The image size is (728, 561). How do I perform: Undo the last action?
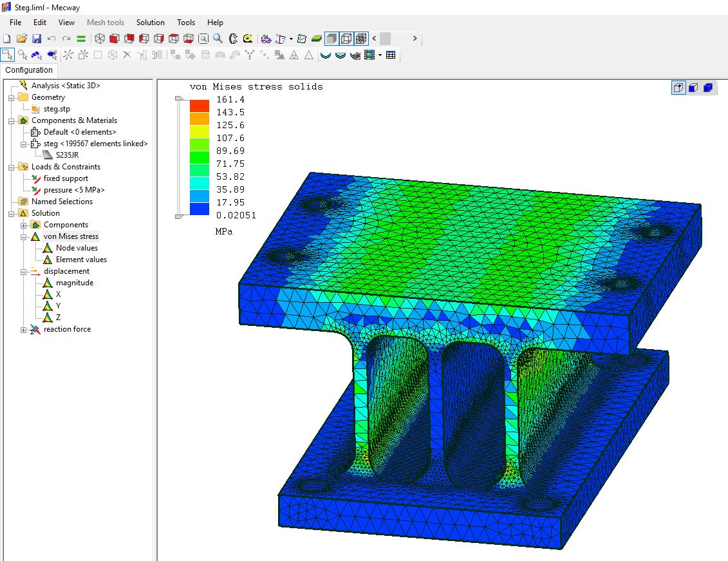tap(51, 39)
